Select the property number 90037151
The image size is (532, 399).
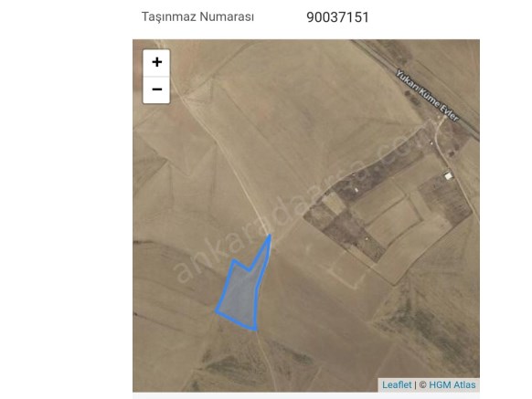(337, 17)
